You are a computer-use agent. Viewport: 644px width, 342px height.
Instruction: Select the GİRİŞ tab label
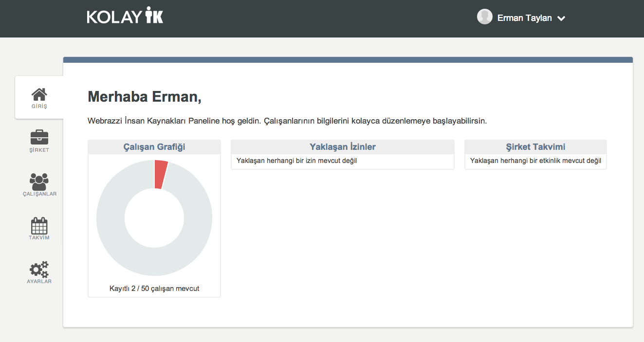[39, 106]
